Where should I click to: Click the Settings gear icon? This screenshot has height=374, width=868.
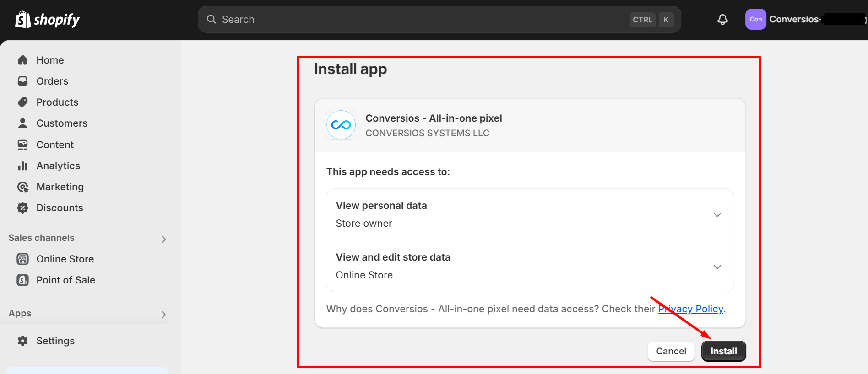(22, 341)
